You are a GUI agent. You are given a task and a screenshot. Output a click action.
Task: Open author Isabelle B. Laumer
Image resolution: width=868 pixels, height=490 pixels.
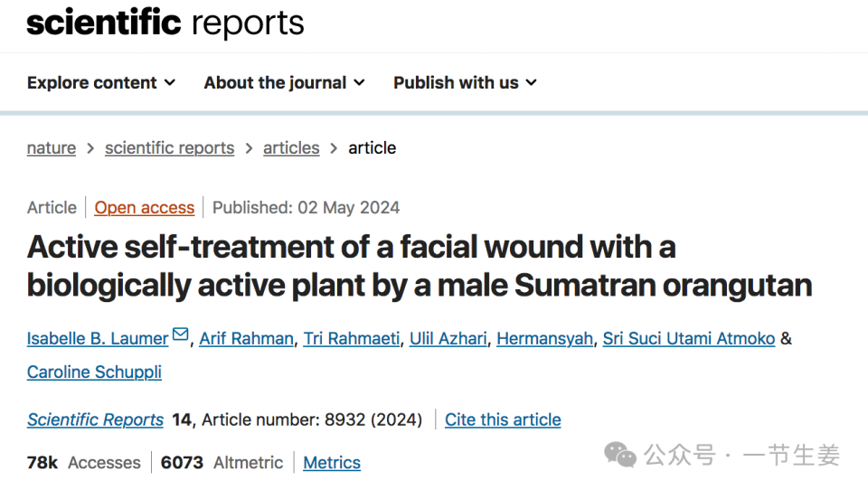pos(98,339)
